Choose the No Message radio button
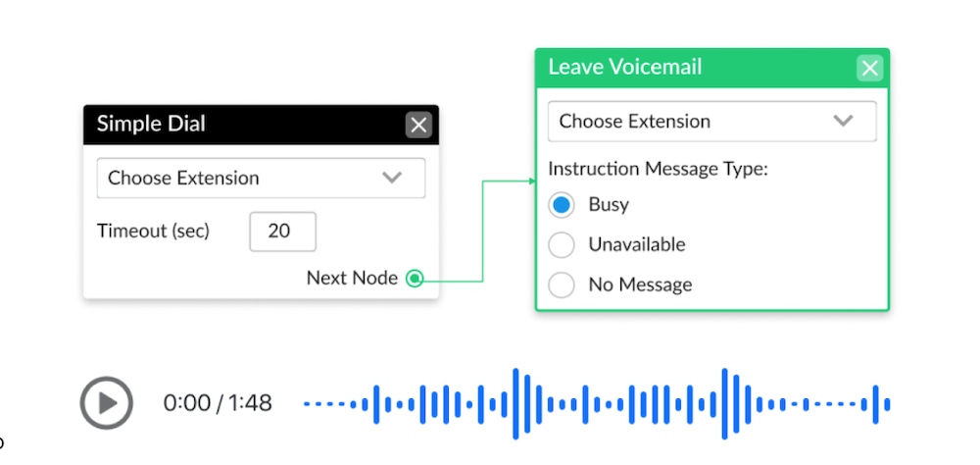Viewport: 980px width, 465px height. [562, 285]
